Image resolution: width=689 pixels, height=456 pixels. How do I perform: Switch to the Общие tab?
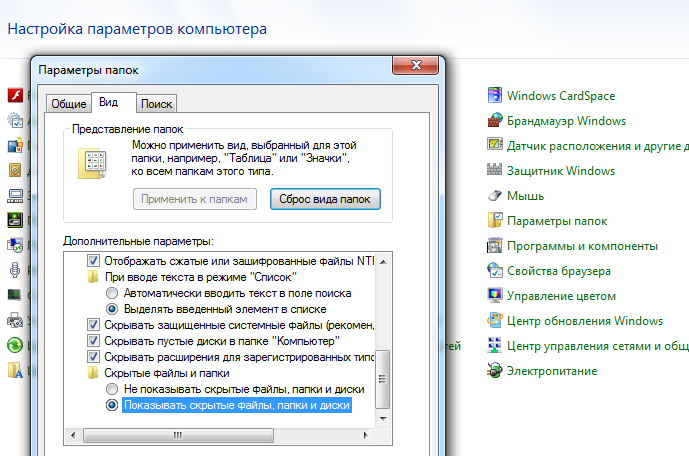click(68, 103)
